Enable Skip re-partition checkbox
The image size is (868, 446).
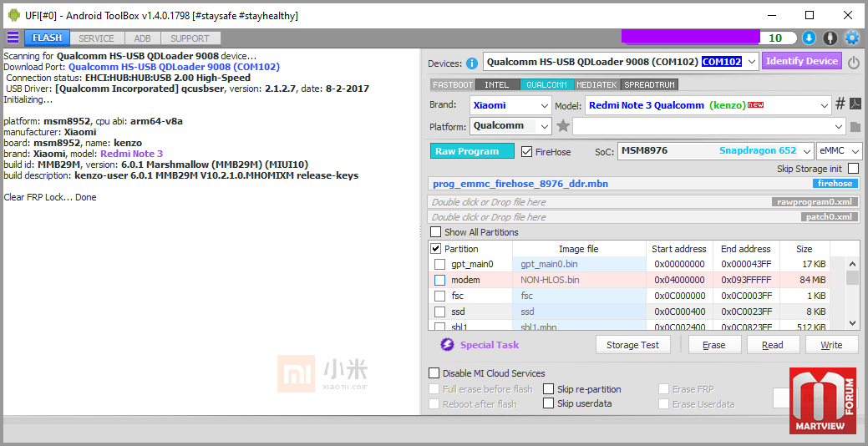coord(548,389)
